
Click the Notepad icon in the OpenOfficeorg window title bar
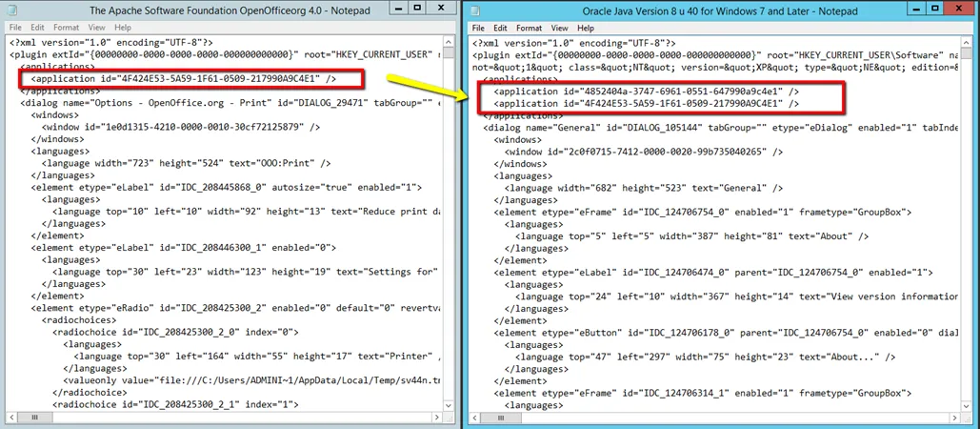(x=13, y=10)
